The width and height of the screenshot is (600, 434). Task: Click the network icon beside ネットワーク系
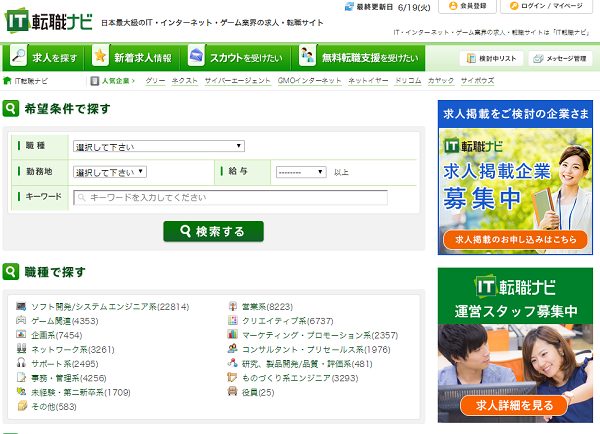[x=22, y=350]
